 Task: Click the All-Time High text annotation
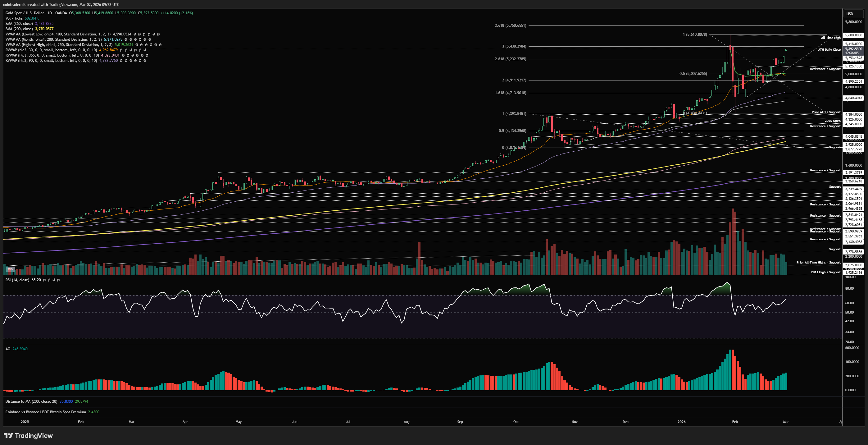pyautogui.click(x=831, y=38)
